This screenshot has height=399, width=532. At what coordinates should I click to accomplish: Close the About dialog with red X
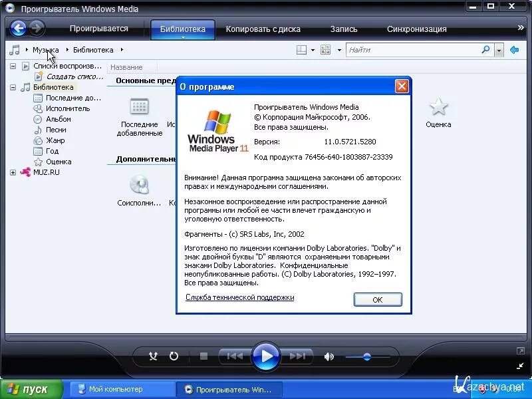pos(402,86)
